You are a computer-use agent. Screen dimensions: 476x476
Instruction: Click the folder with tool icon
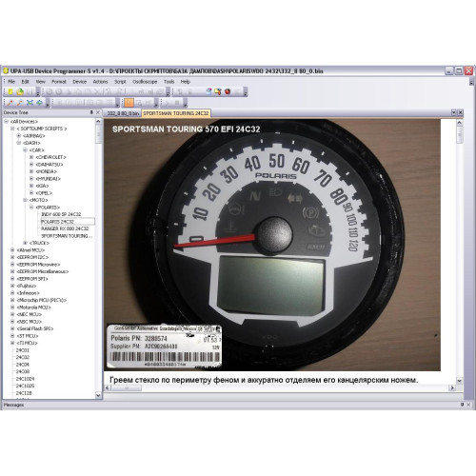pos(218,91)
